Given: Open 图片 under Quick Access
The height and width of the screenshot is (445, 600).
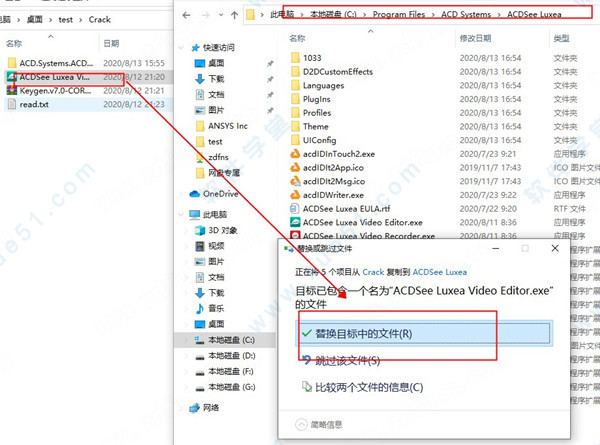Looking at the screenshot, I should point(216,110).
